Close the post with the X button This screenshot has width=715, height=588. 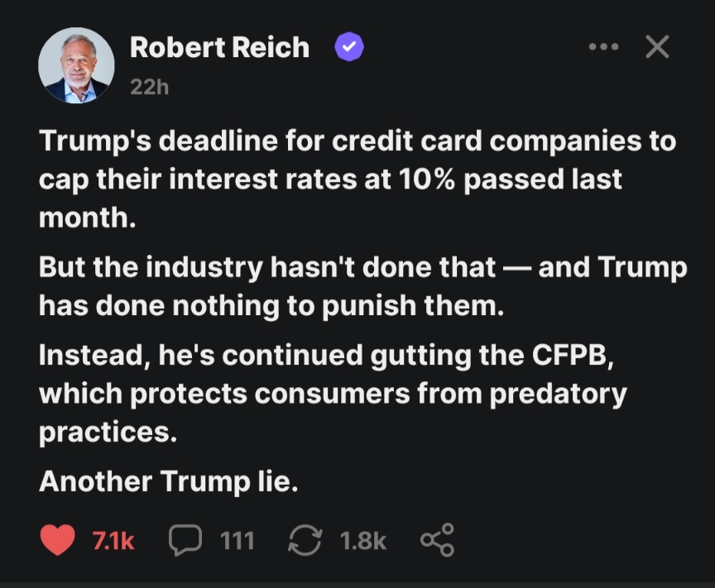(x=657, y=48)
